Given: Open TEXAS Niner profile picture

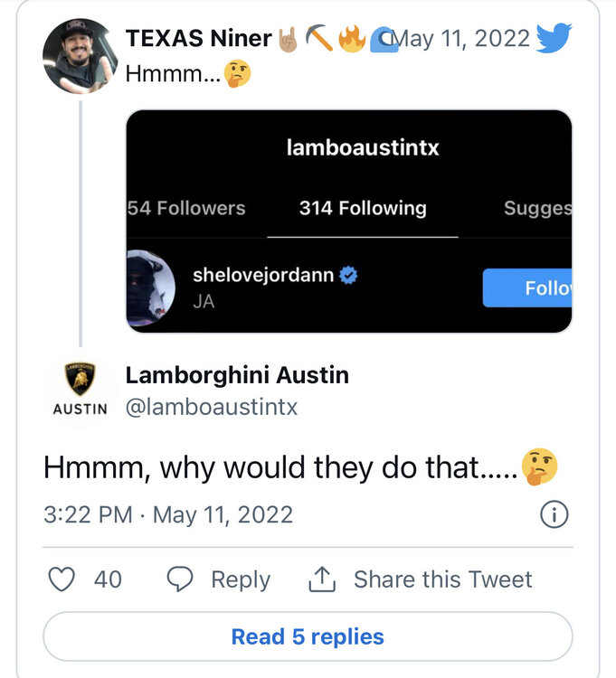Looking at the screenshot, I should [81, 54].
